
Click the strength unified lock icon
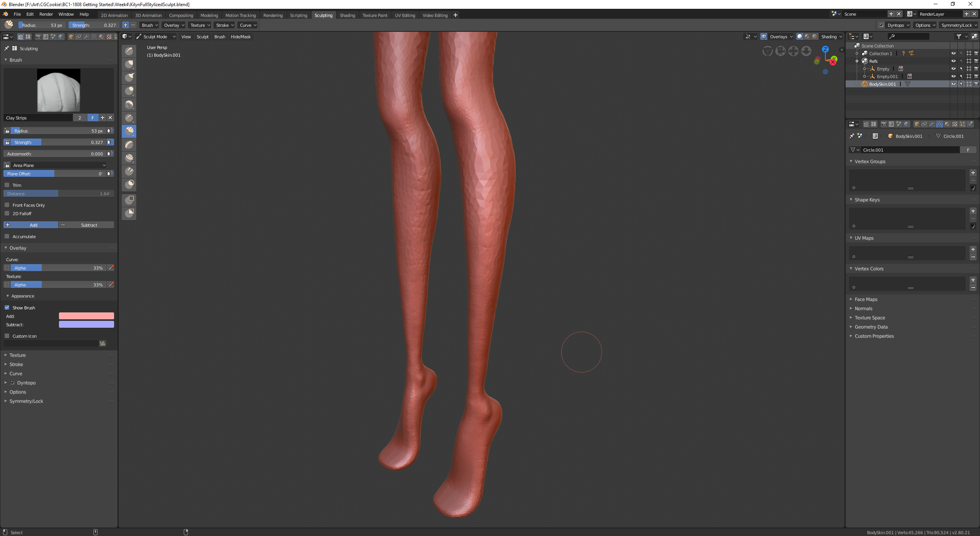pos(7,142)
